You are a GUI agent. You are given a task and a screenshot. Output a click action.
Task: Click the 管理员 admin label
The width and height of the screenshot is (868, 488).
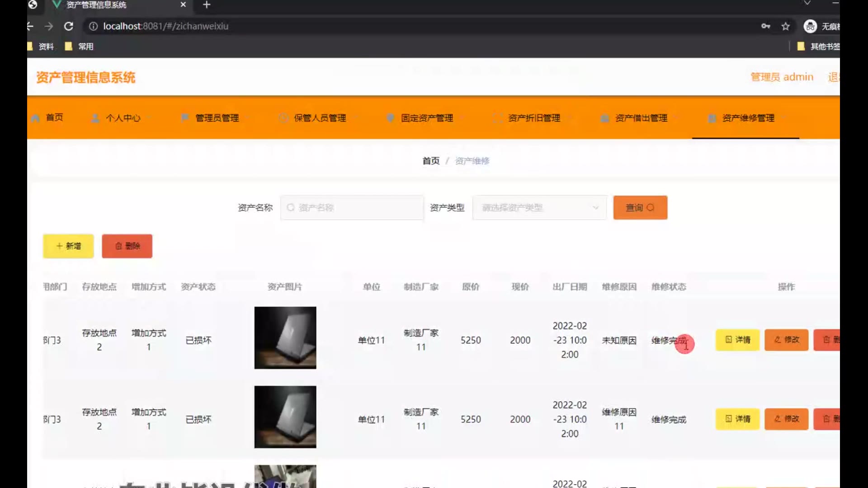pyautogui.click(x=782, y=77)
